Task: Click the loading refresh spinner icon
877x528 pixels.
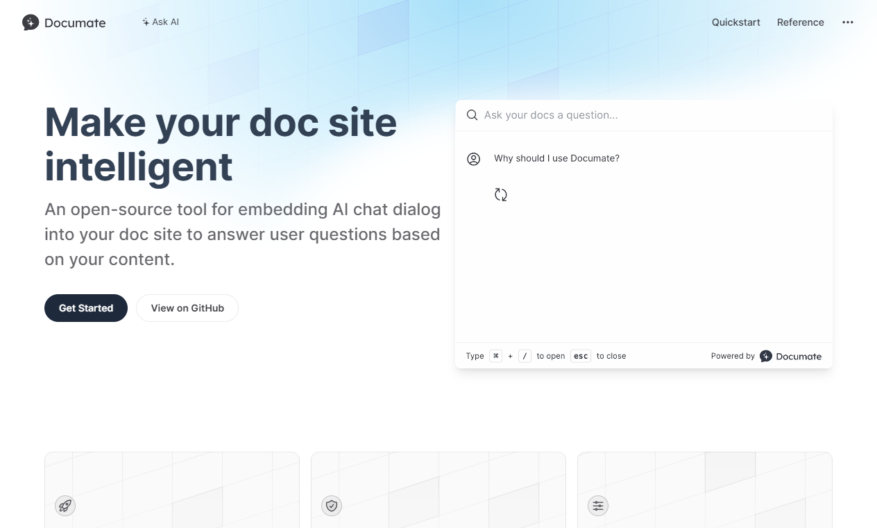Action: 501,195
